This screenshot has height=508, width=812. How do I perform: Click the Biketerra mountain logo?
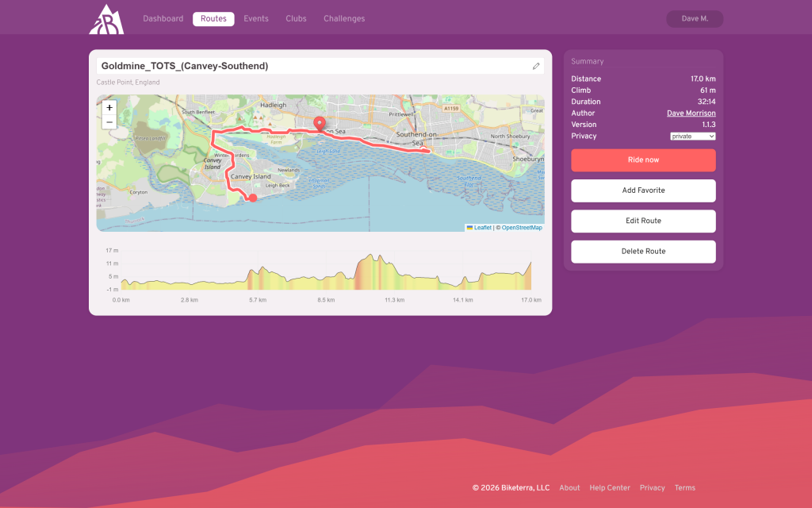105,19
